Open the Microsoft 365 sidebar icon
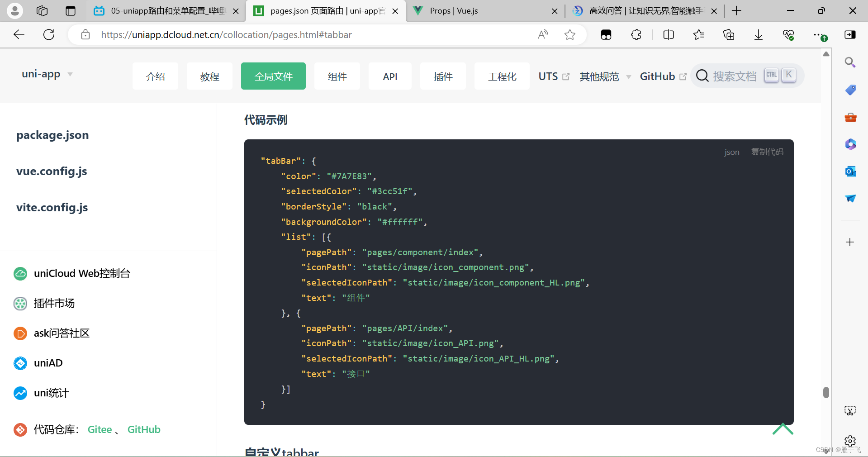868x457 pixels. tap(850, 144)
